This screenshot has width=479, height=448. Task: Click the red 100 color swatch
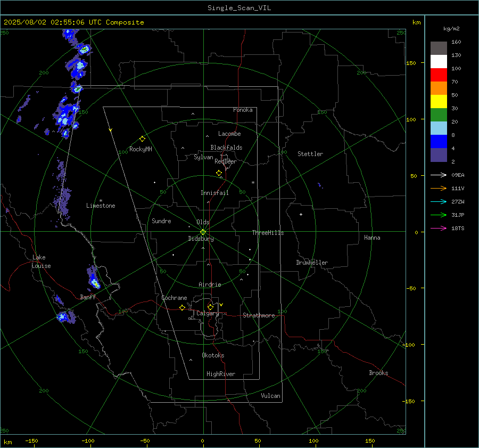point(439,75)
